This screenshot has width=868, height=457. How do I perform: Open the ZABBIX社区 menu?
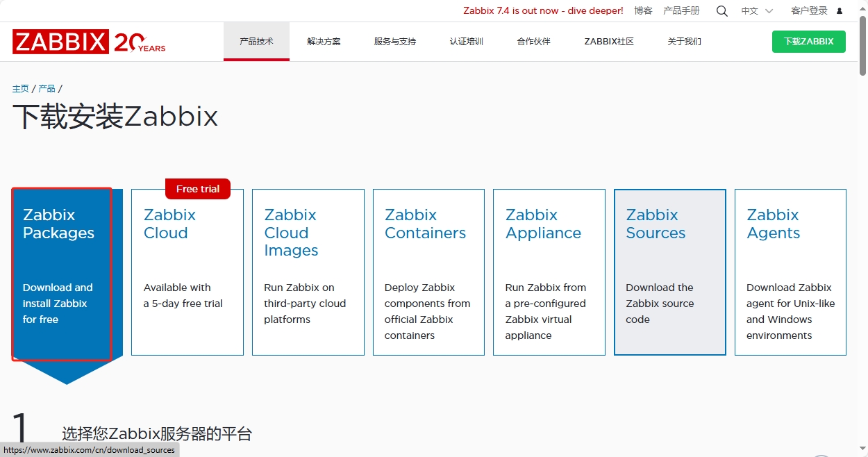click(x=609, y=42)
